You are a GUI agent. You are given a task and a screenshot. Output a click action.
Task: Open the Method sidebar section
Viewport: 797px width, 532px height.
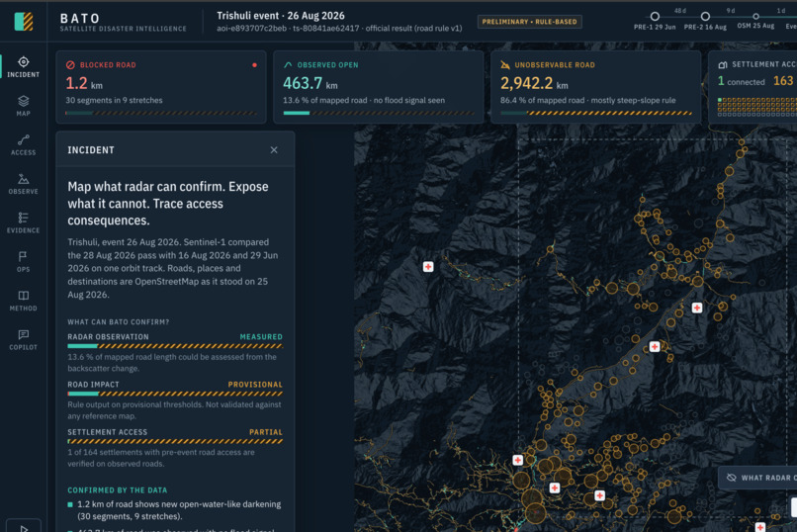tap(24, 301)
